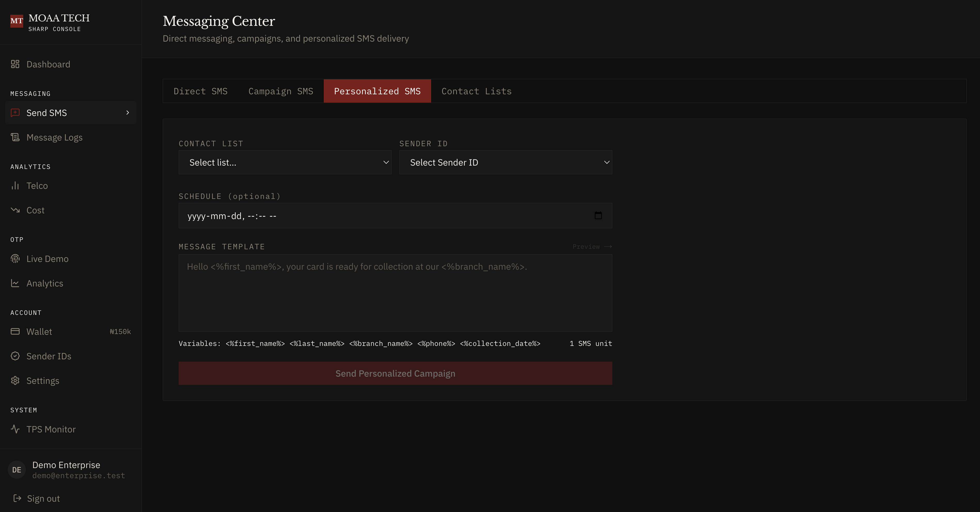Click the Cost trending-down icon

15,210
